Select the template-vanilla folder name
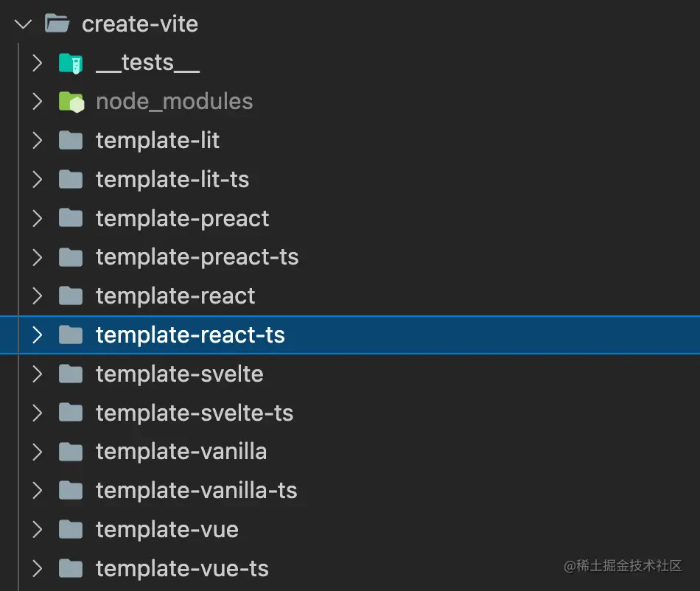This screenshot has height=591, width=700. [181, 452]
